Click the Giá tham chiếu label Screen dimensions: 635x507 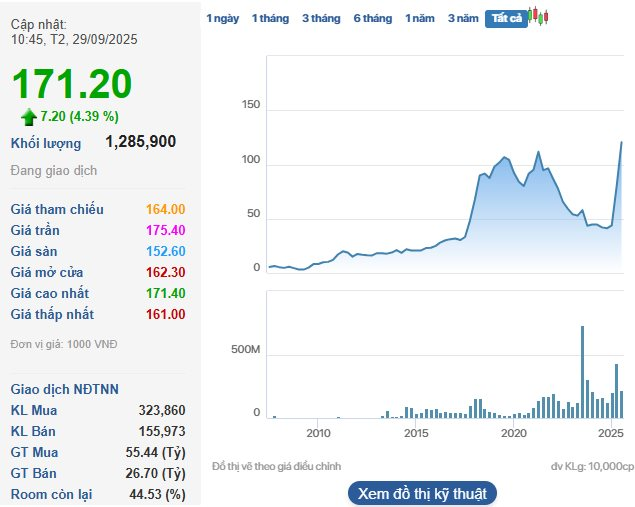tap(57, 209)
